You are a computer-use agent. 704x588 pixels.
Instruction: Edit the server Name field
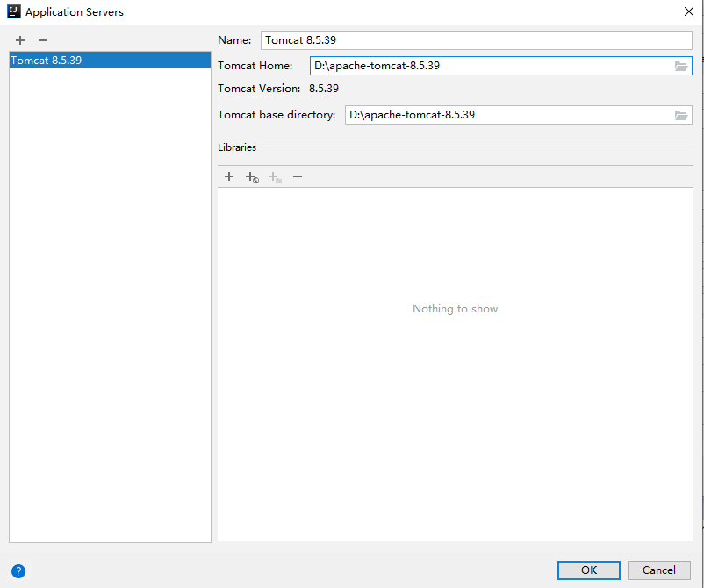(x=477, y=40)
